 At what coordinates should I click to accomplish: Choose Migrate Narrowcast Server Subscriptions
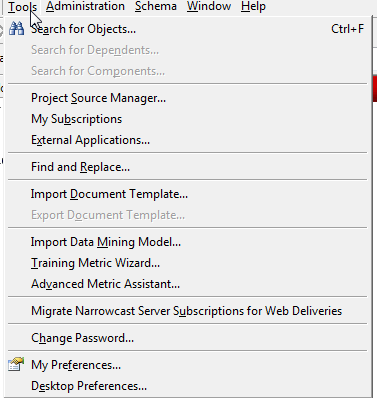click(x=189, y=311)
